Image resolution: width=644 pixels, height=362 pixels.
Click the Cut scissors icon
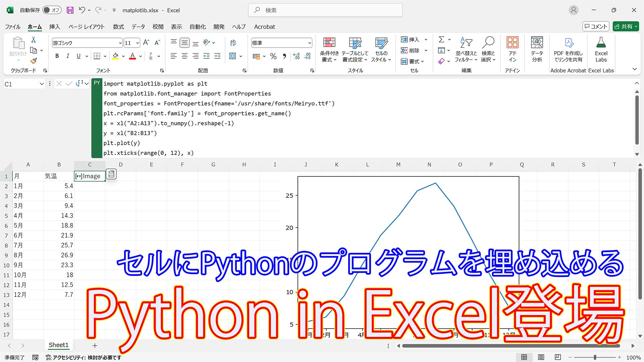pos(34,40)
